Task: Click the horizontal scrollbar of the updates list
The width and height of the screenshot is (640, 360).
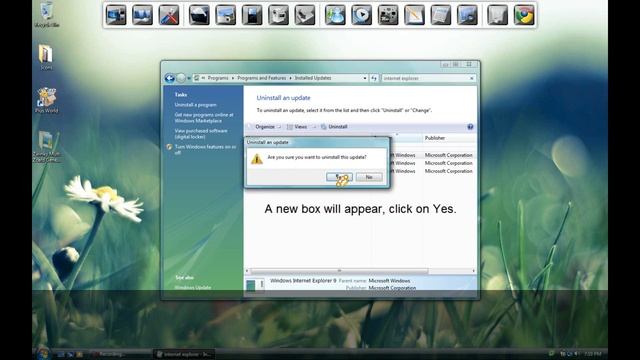Action: tap(339, 271)
